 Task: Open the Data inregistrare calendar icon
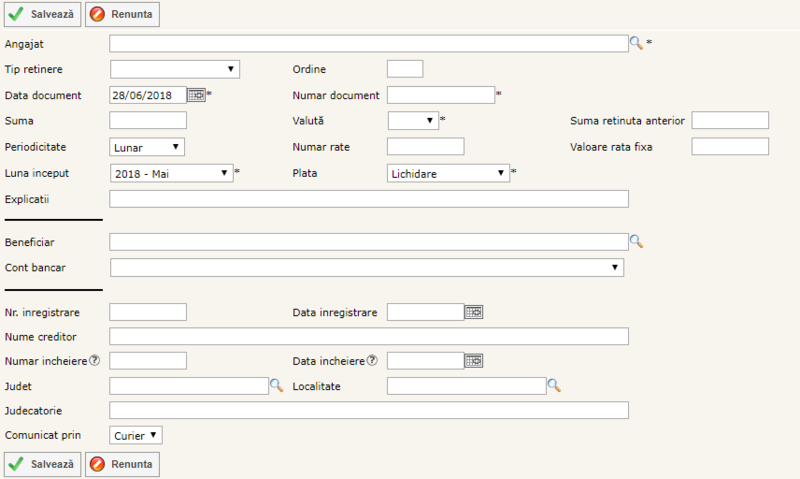(474, 312)
